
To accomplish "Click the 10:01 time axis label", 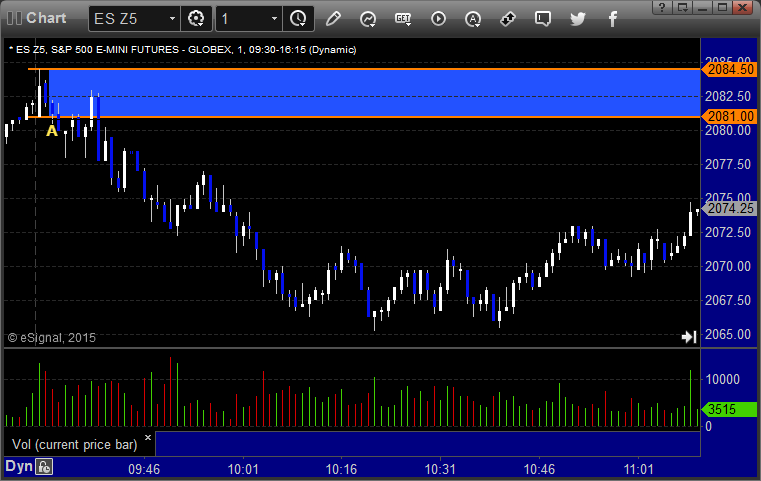I will pyautogui.click(x=243, y=469).
